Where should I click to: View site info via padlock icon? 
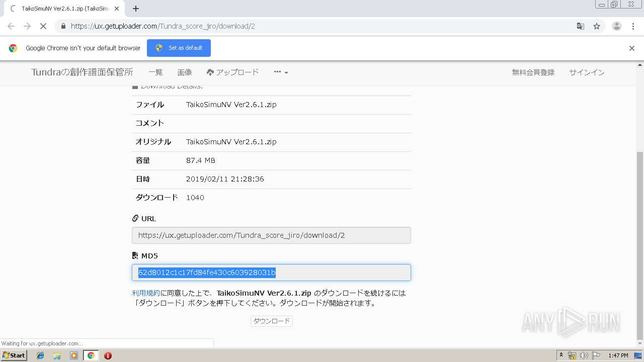coord(63,26)
